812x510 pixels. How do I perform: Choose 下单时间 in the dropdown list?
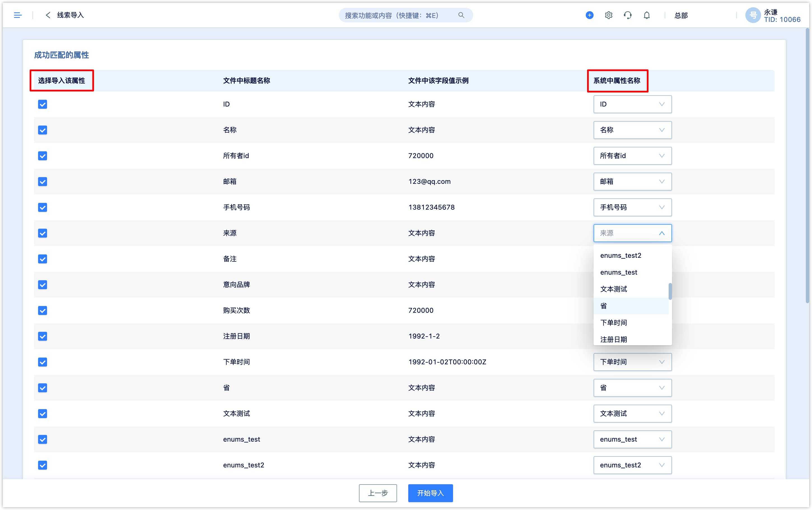(x=631, y=323)
